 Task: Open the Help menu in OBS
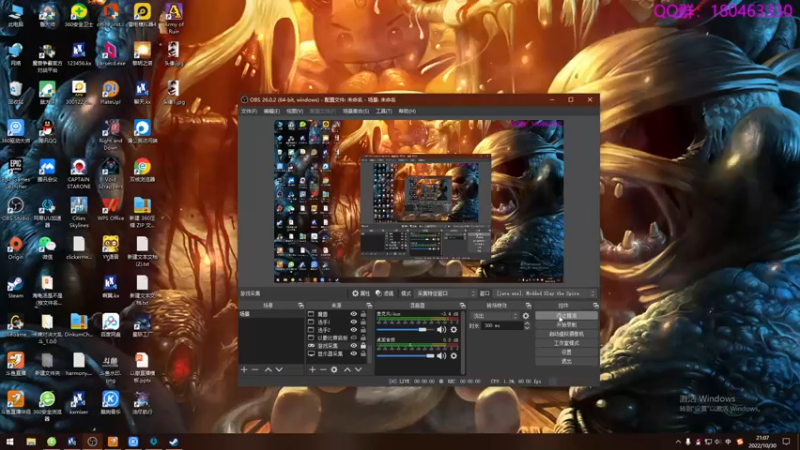pyautogui.click(x=407, y=111)
